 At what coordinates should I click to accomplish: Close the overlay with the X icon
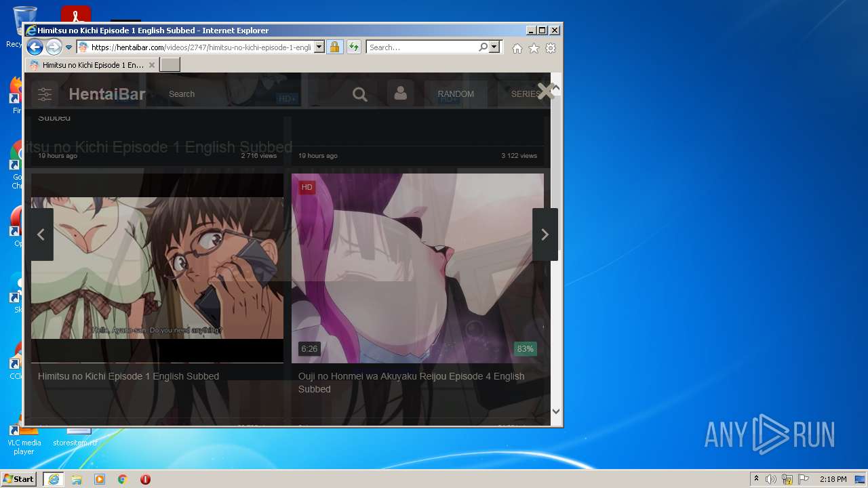[546, 91]
